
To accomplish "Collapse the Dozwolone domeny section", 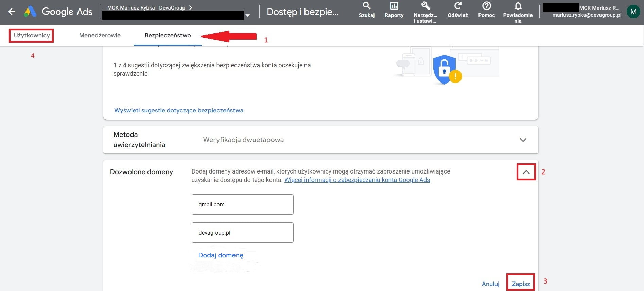I will [x=526, y=172].
